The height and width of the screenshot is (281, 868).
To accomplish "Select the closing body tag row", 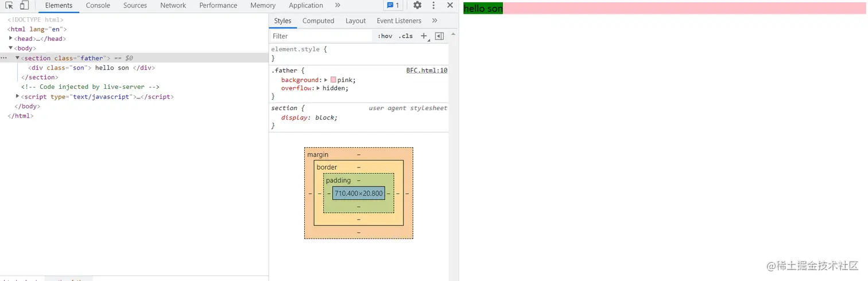I will click(x=27, y=106).
